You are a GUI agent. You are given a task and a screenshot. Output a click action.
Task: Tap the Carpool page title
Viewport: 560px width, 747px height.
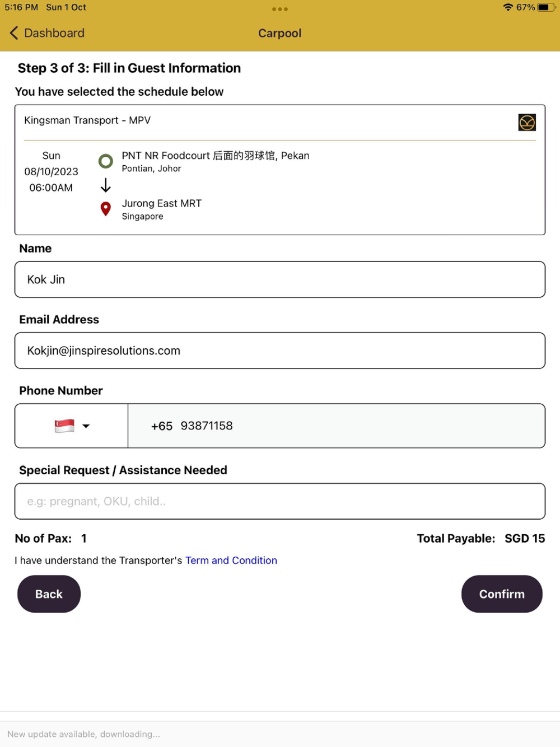[x=279, y=33]
